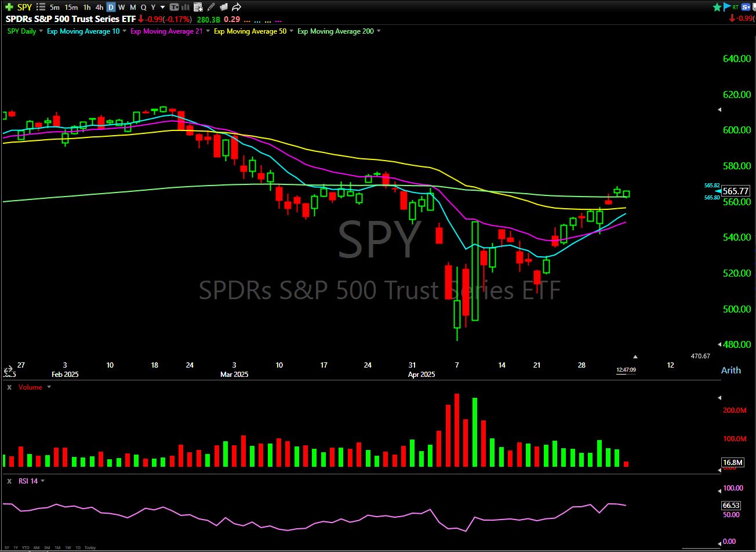Set the range to Today
Screen dimensions: 756x552
coord(90,547)
